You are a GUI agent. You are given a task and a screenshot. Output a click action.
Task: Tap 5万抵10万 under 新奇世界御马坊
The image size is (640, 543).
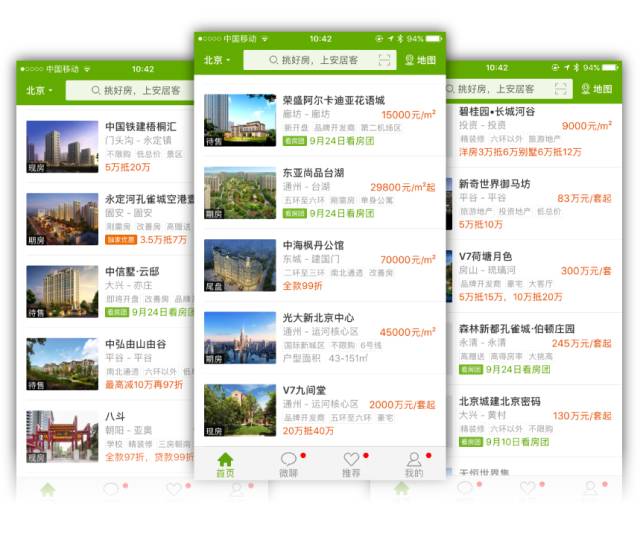coord(481,225)
